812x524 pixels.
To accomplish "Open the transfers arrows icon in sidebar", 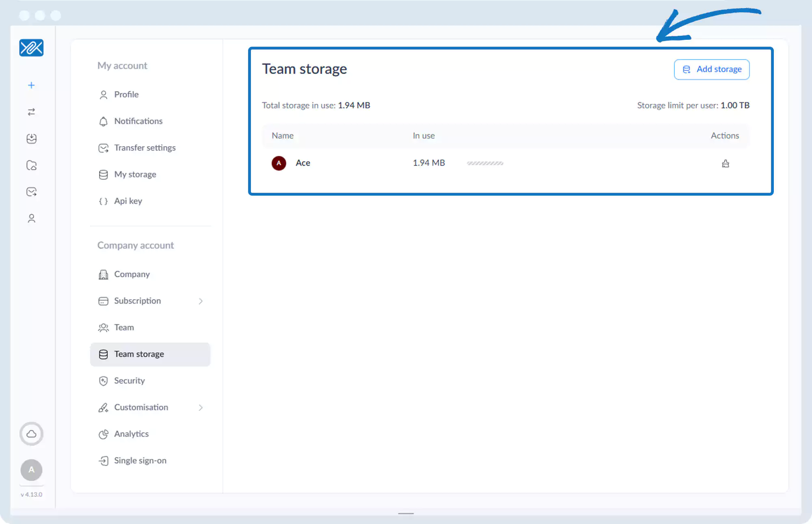I will (31, 112).
